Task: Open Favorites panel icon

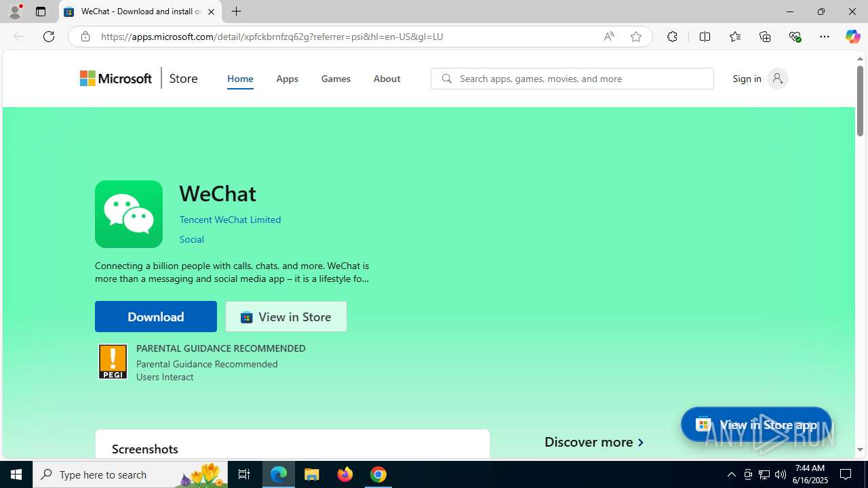Action: point(734,37)
